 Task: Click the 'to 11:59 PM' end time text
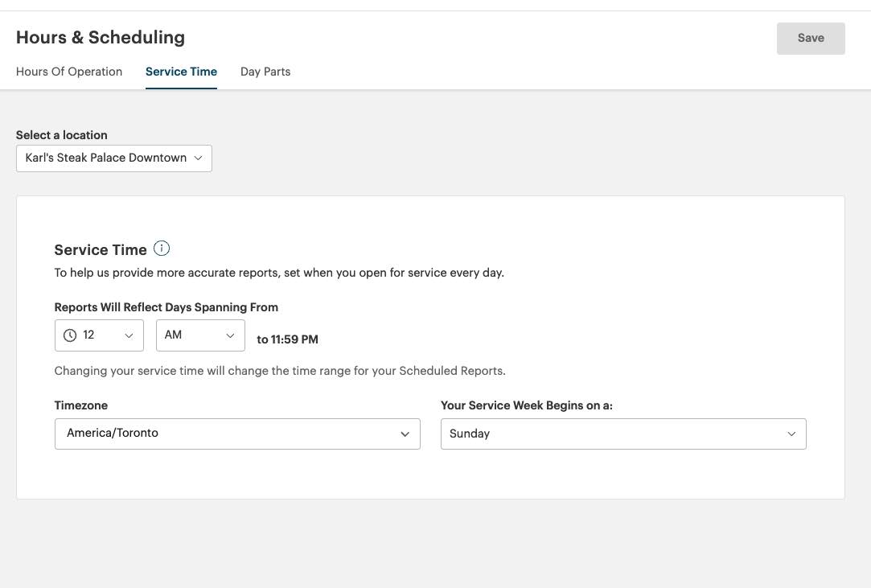287,339
